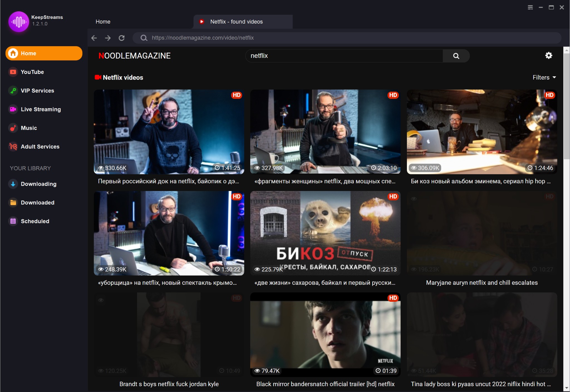Go back with the browser back arrow

coord(94,38)
